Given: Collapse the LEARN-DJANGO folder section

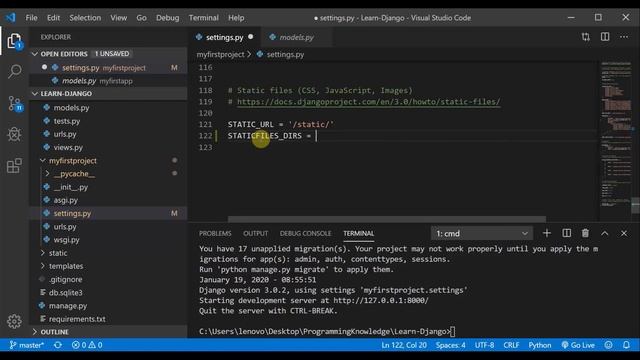Looking at the screenshot, I should [35, 93].
